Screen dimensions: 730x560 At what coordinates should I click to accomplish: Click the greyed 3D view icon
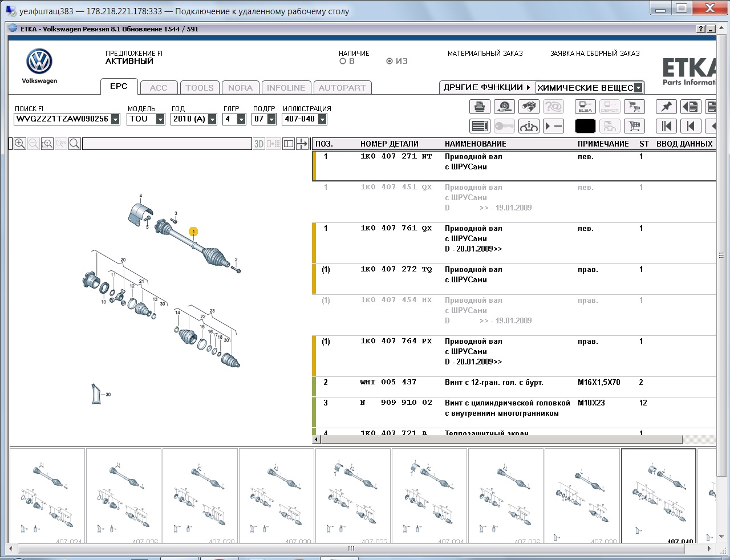coord(259,144)
